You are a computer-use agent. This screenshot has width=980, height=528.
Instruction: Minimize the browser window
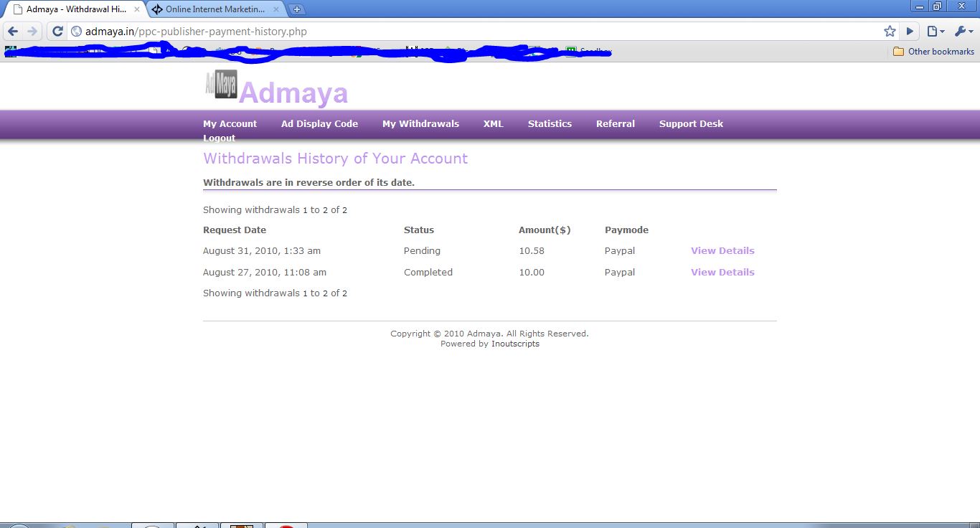point(920,6)
